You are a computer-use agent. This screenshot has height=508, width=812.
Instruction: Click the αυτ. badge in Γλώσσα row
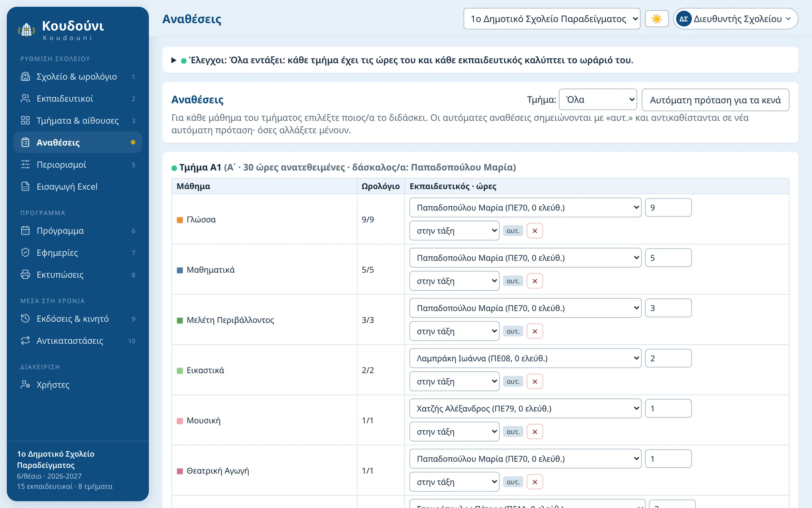tap(513, 231)
